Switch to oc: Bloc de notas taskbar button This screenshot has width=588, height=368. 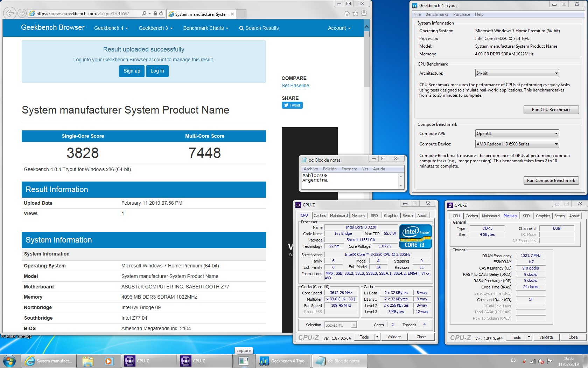pos(339,361)
